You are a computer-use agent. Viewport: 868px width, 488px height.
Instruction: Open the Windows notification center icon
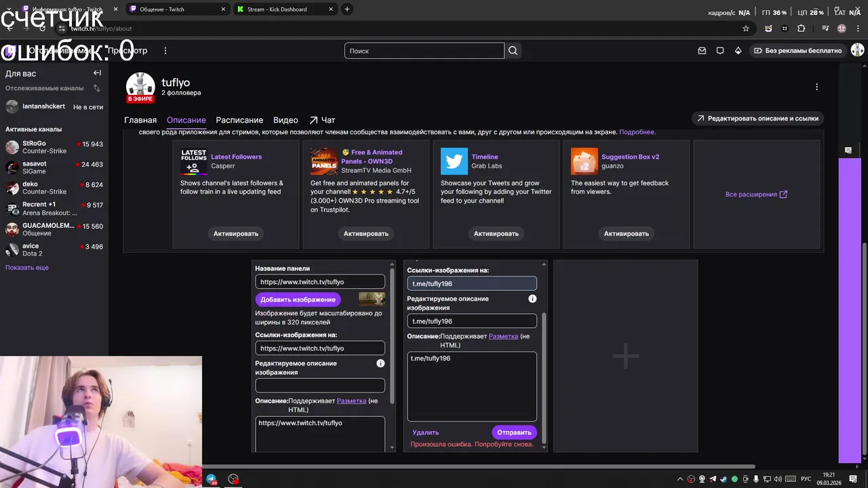(x=853, y=479)
